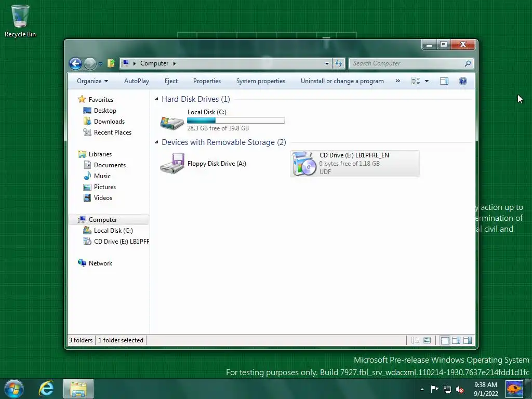Click the Favorites star icon
Viewport: 532px width, 399px height.
pyautogui.click(x=82, y=99)
